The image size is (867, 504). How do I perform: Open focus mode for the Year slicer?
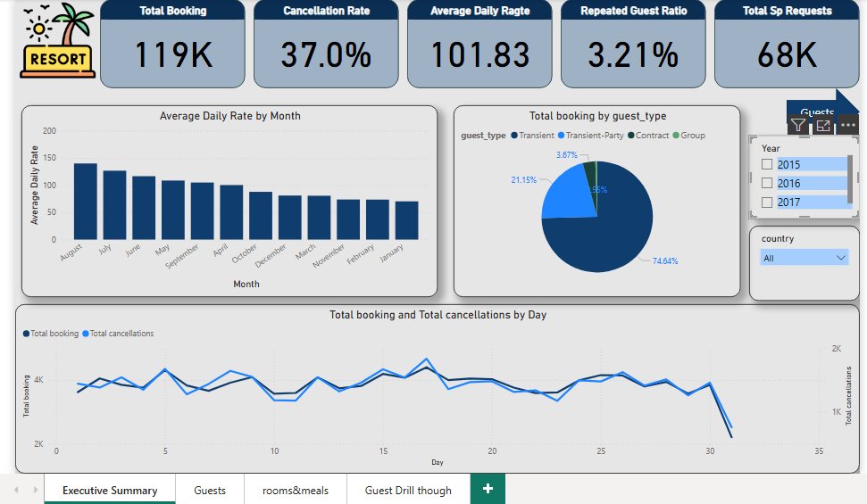click(823, 126)
